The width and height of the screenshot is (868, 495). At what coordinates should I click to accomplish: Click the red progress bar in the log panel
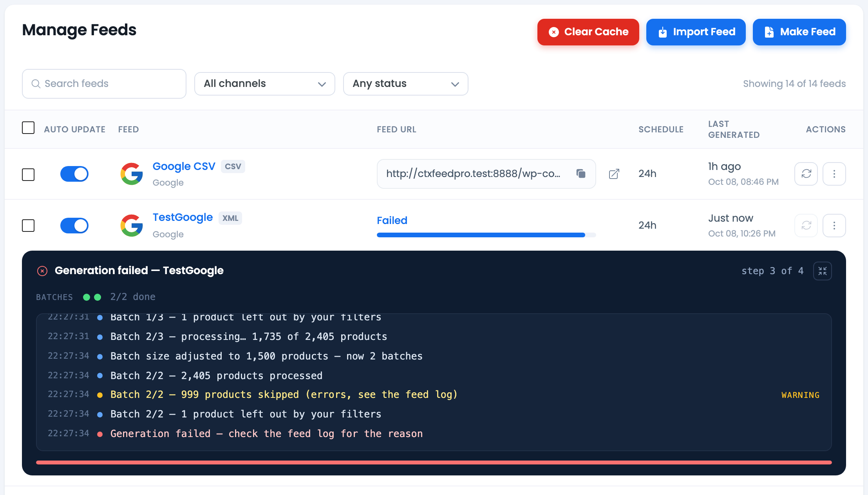coord(434,462)
